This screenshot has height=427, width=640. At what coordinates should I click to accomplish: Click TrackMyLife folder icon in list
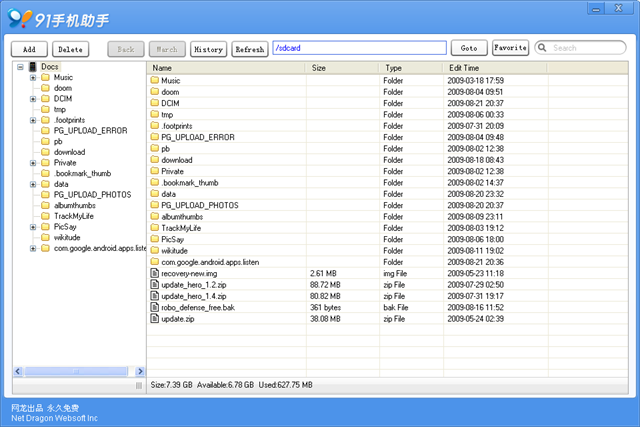(155, 227)
